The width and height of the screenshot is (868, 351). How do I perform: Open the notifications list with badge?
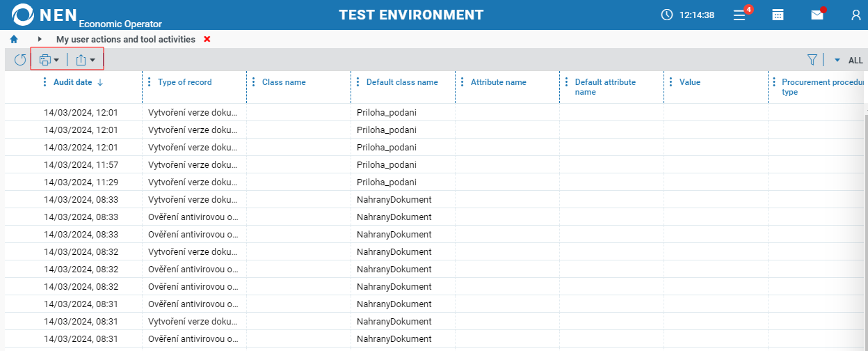click(x=740, y=15)
